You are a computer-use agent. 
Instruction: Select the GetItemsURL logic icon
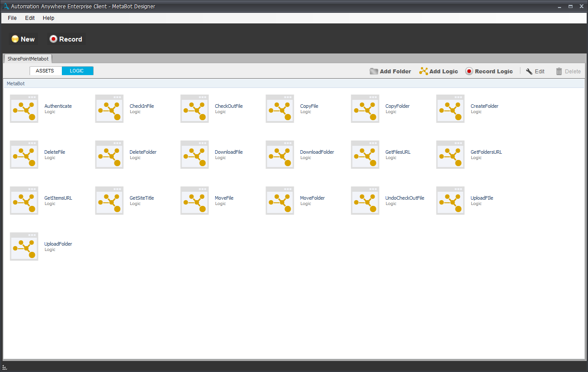point(24,201)
